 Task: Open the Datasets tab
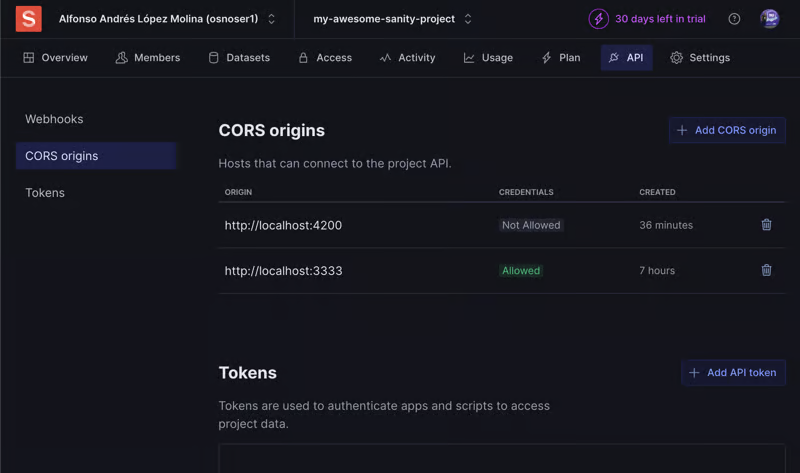coord(239,58)
